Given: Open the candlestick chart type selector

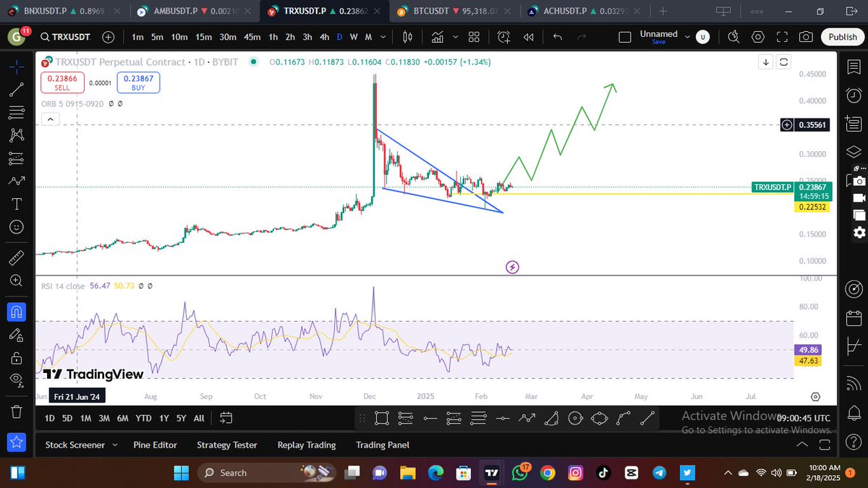Looking at the screenshot, I should tap(407, 38).
